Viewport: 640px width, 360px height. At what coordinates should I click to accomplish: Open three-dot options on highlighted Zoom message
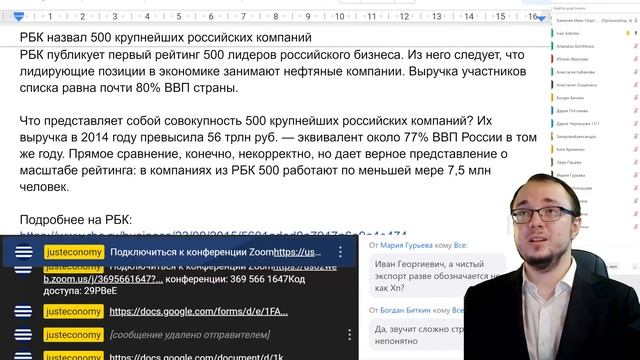(340, 252)
